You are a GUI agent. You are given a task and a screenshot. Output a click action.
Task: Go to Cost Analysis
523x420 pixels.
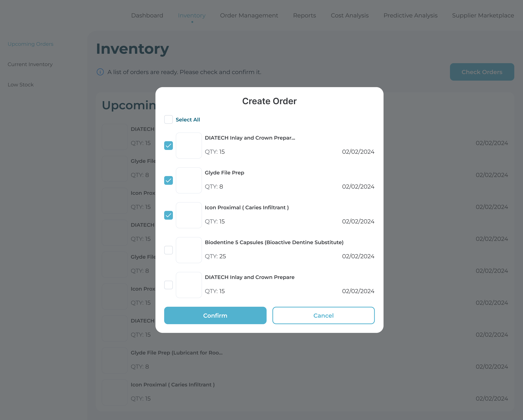point(350,15)
